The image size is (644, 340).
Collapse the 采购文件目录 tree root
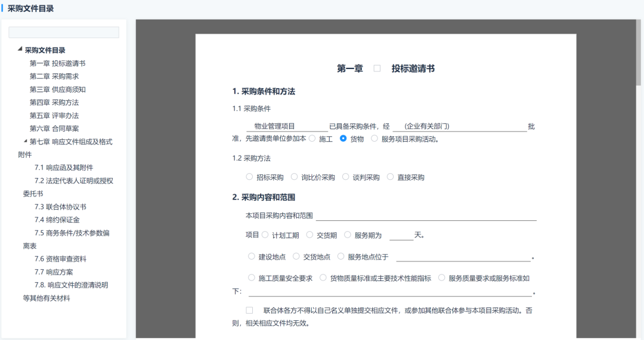point(20,49)
